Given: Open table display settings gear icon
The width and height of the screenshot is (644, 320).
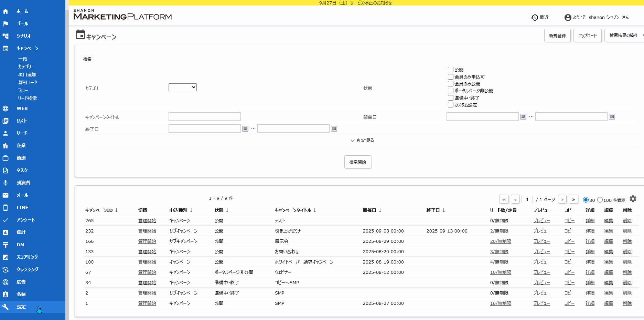Looking at the screenshot, I should tap(633, 199).
